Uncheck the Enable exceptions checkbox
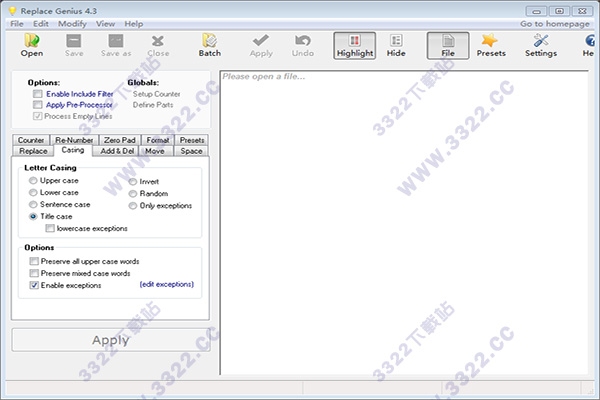Screen dimensions: 600x400 pyautogui.click(x=34, y=285)
